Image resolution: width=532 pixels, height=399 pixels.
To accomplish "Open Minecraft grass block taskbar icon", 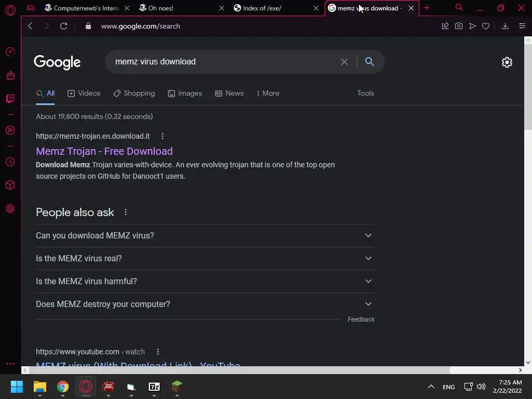I will [177, 387].
